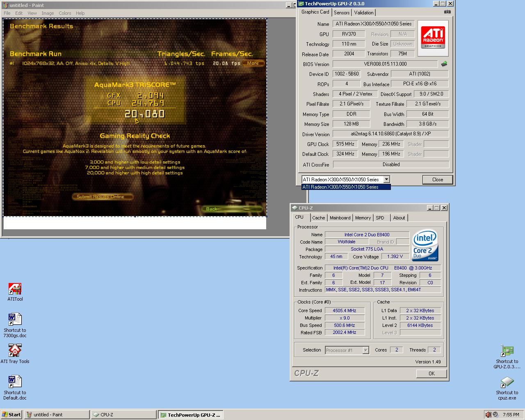Click the GPU-Z Name field value

(x=374, y=24)
